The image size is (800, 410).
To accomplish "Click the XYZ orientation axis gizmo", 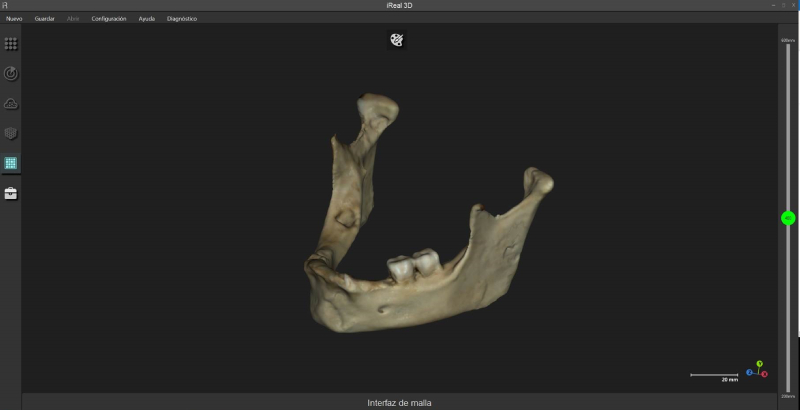I will coord(757,370).
